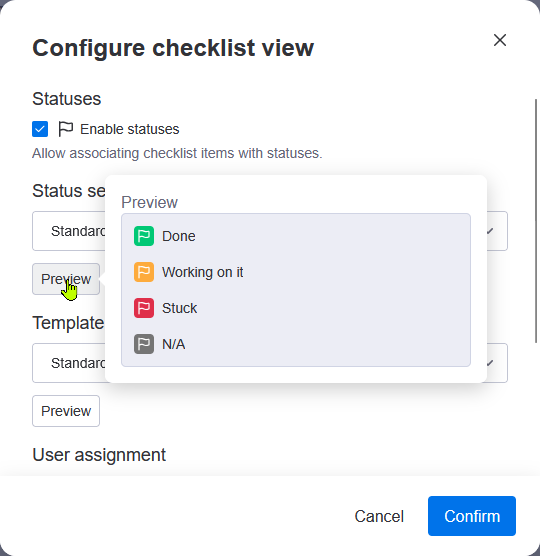Select the Stuck status entry
This screenshot has width=540, height=556.
296,308
